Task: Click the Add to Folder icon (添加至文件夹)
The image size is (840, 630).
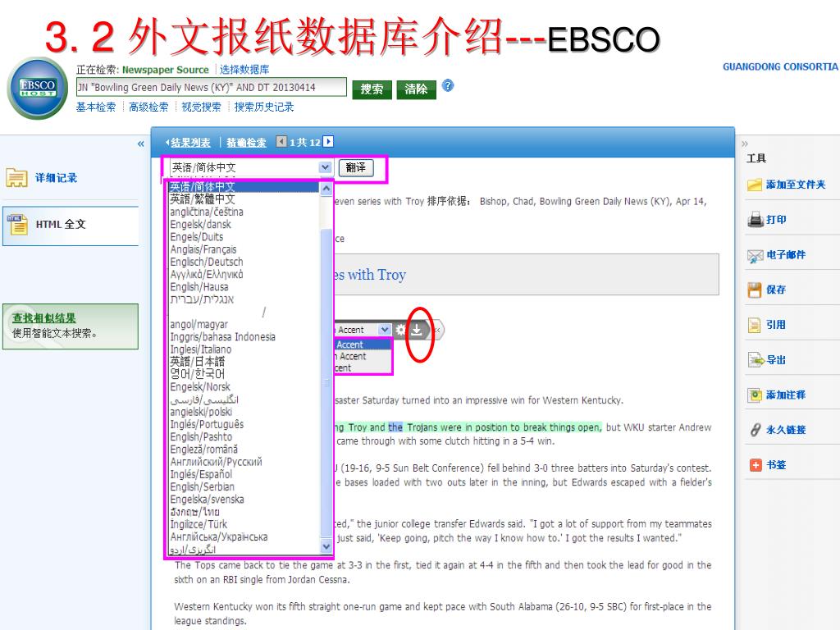Action: (755, 185)
